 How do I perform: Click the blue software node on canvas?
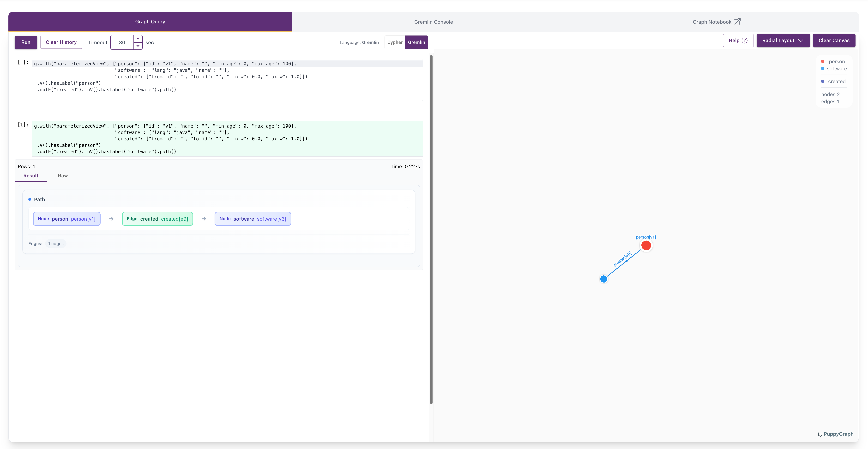pyautogui.click(x=603, y=279)
